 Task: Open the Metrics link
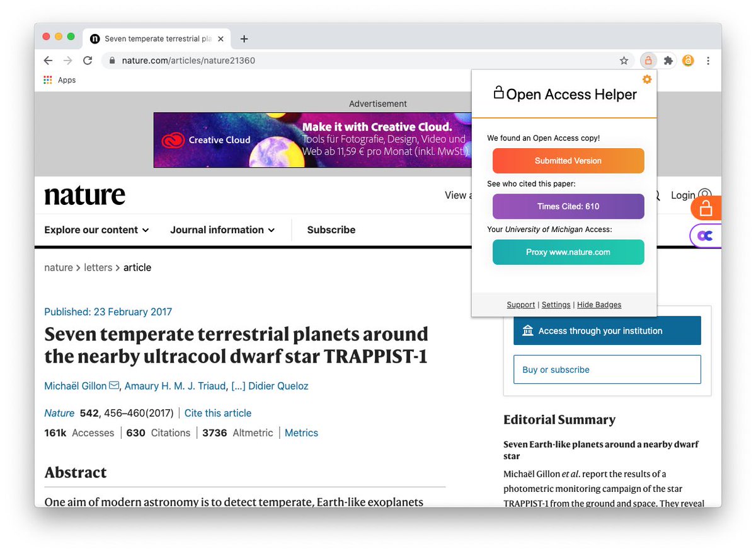point(301,433)
